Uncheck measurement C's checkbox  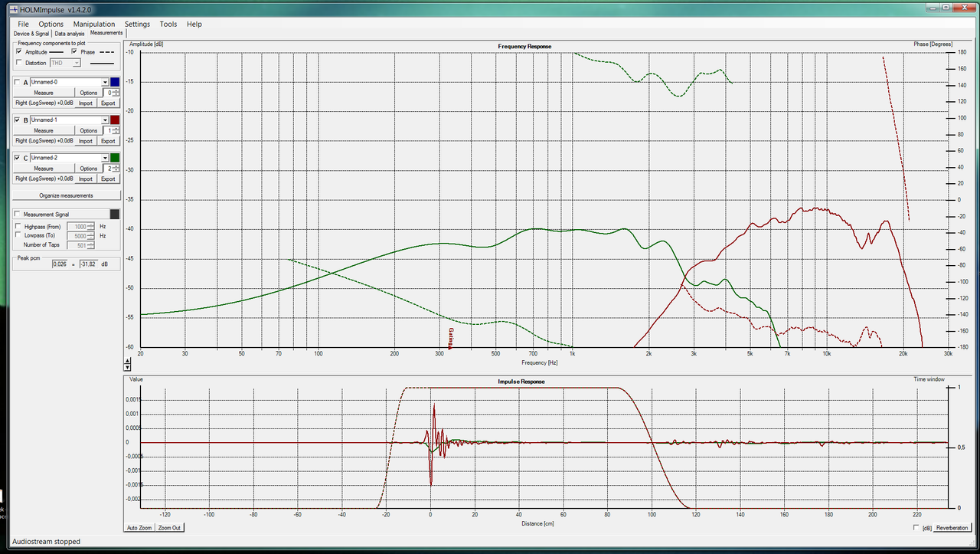pos(18,158)
